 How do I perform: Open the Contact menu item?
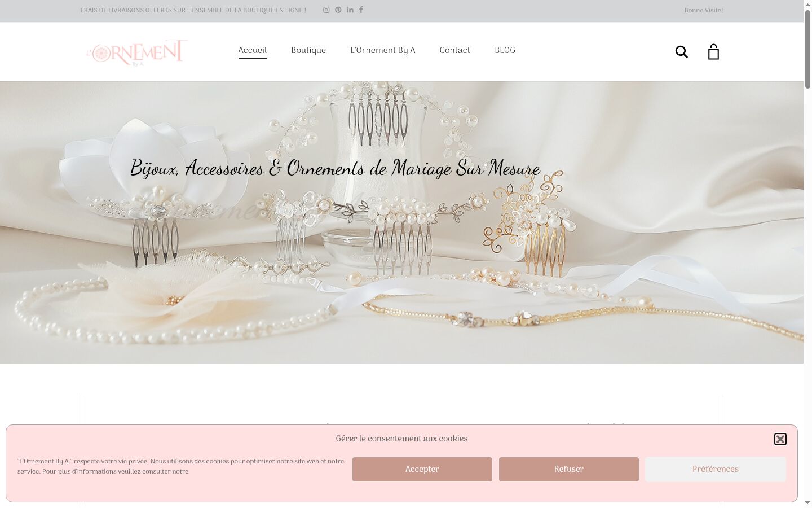455,50
